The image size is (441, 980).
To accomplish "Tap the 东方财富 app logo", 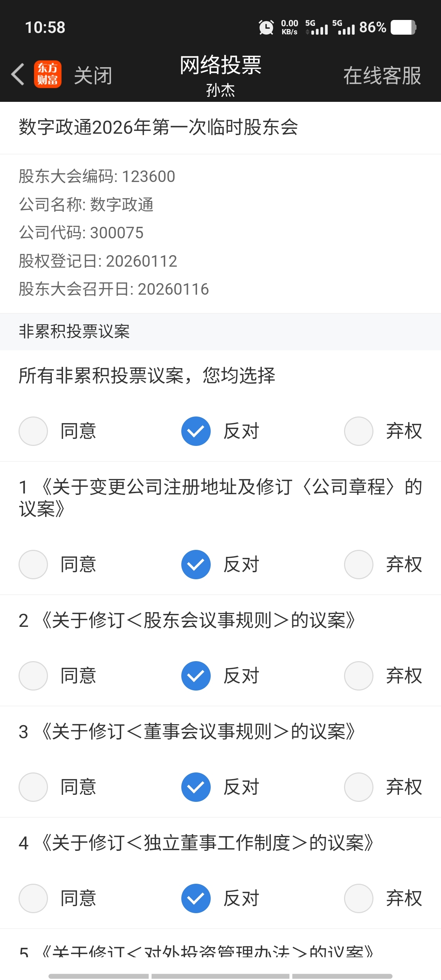I will (x=48, y=74).
